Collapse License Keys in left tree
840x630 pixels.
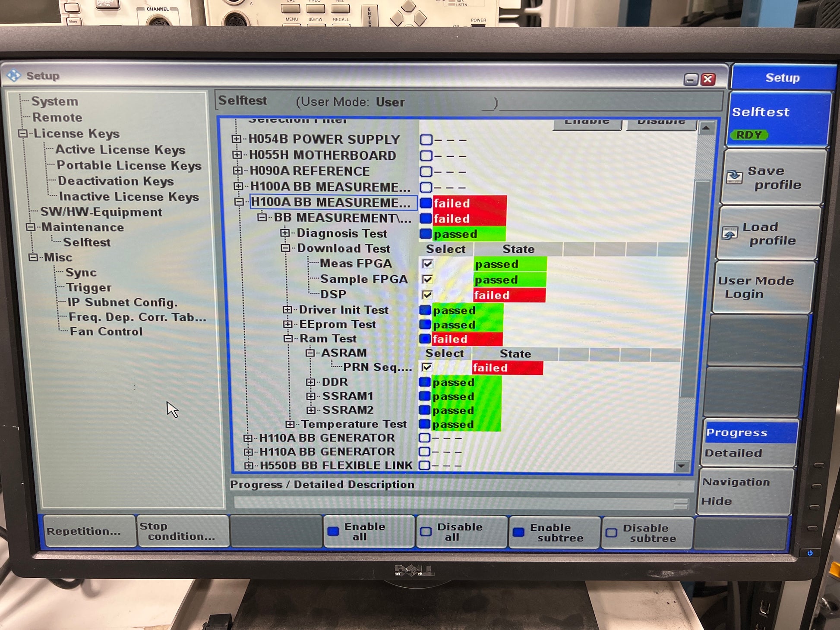[x=23, y=133]
